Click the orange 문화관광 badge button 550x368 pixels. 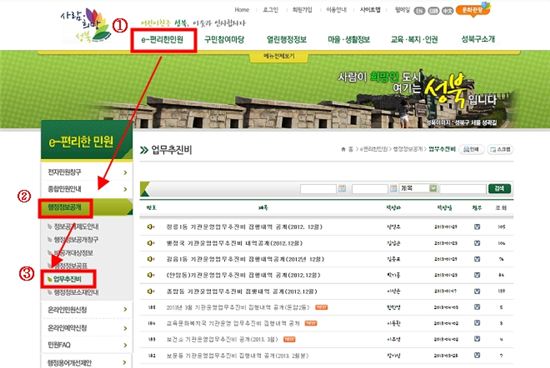click(x=472, y=10)
